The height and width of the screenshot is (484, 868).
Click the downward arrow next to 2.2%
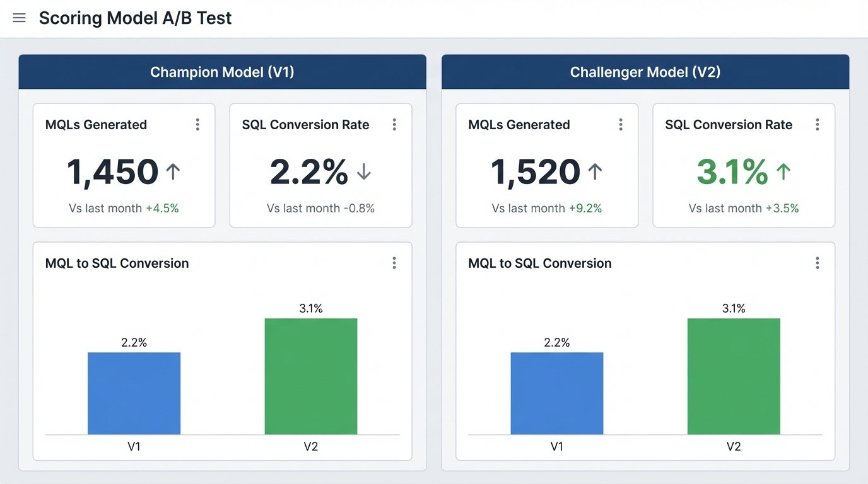click(364, 171)
